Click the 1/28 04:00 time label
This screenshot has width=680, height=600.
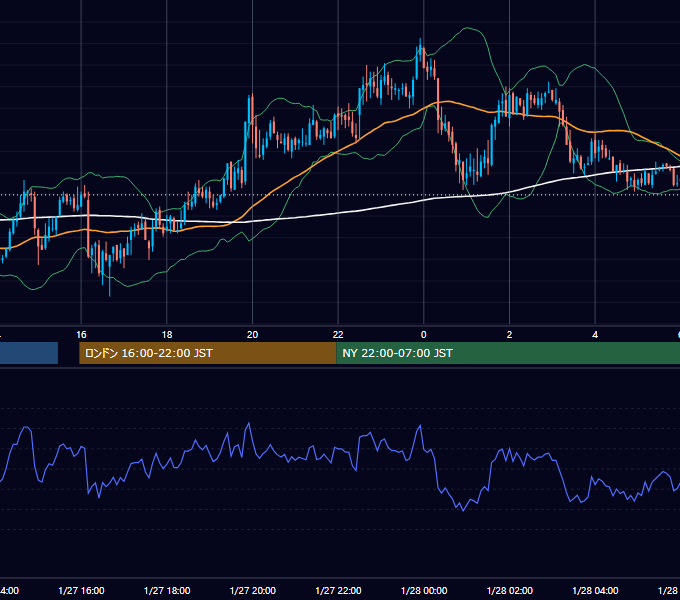[595, 590]
